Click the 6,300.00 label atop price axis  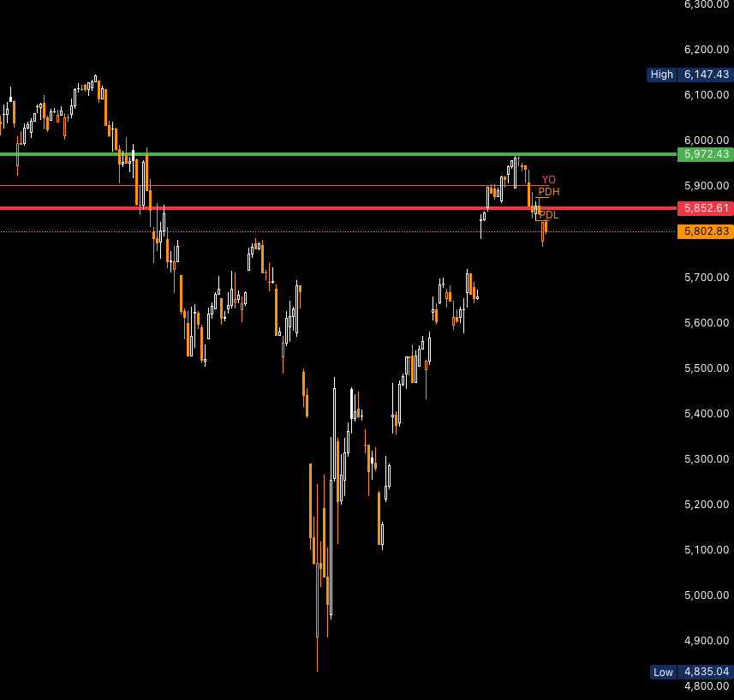point(707,4)
